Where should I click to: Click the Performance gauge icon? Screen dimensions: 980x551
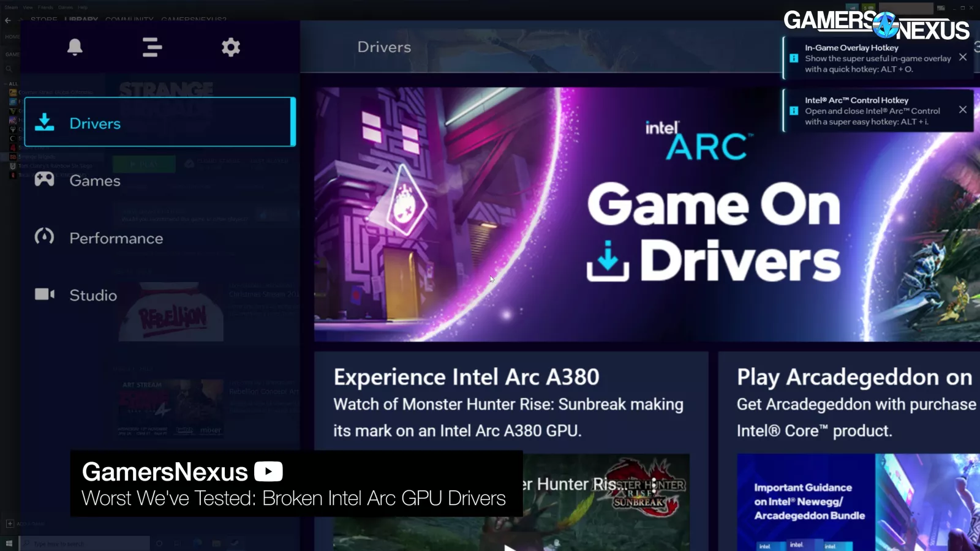click(44, 237)
